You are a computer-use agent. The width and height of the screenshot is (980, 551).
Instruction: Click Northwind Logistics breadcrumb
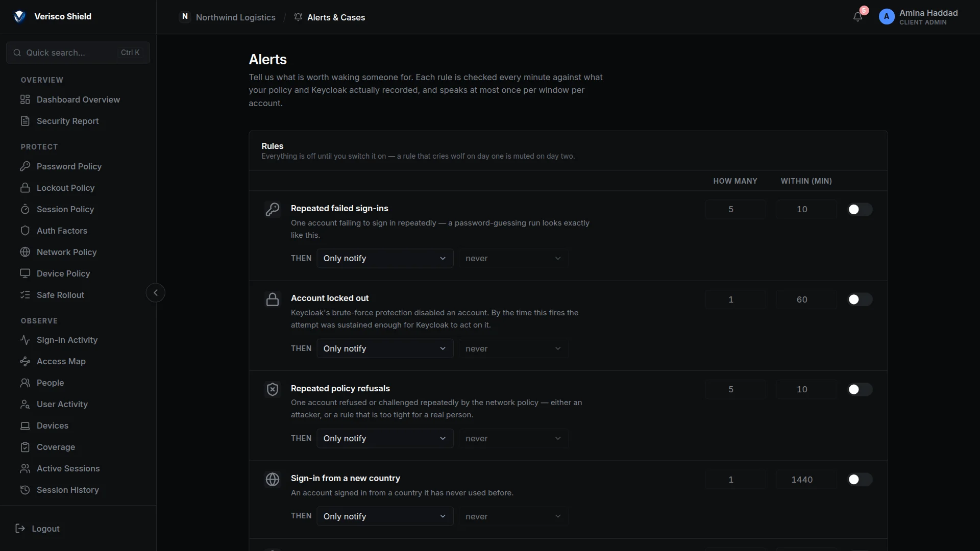point(228,17)
